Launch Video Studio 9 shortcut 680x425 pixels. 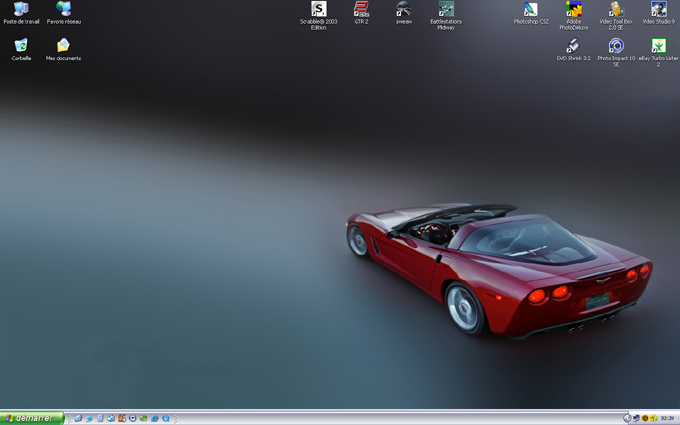(x=658, y=10)
